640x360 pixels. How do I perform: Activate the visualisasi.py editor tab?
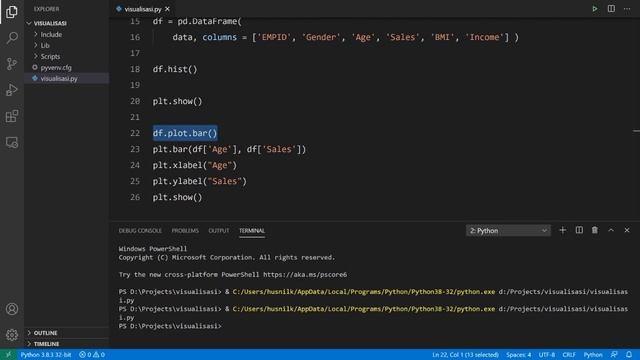click(142, 9)
